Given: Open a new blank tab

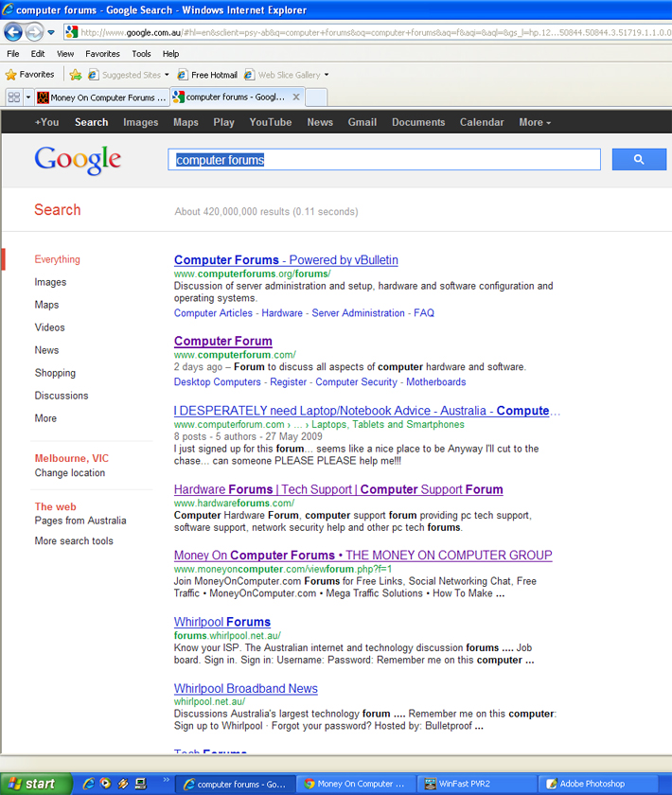Looking at the screenshot, I should tap(316, 97).
